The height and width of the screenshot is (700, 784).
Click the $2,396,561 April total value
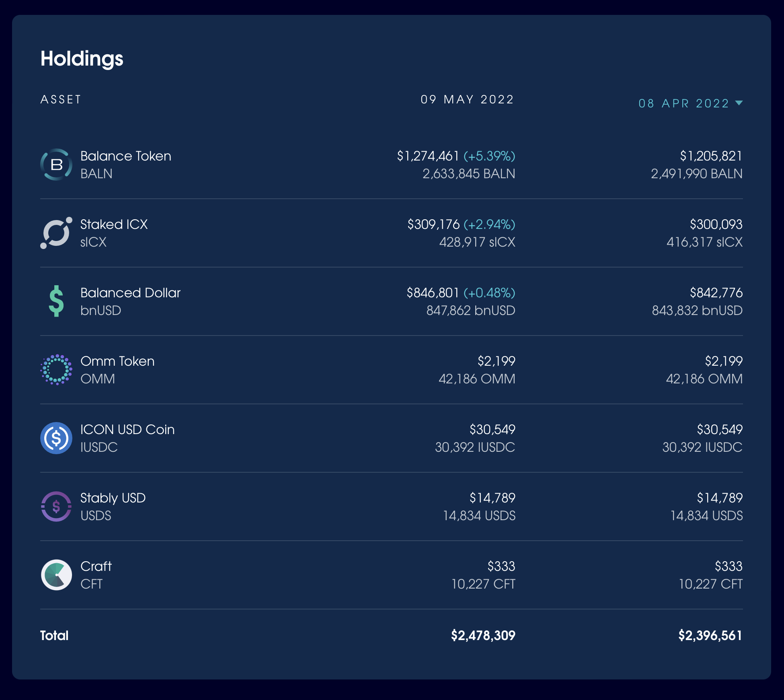(x=710, y=636)
